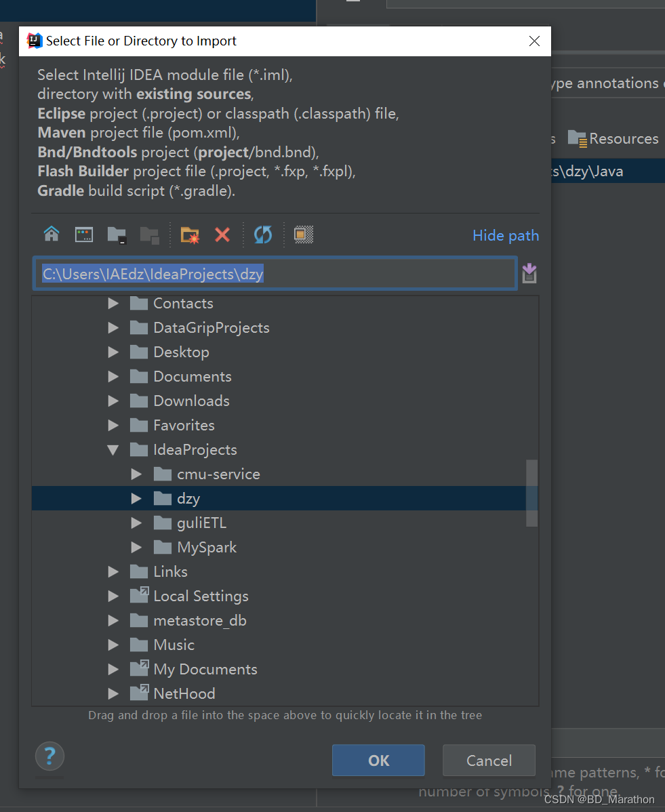This screenshot has width=665, height=812.
Task: Select the Links folder name
Action: coord(170,571)
